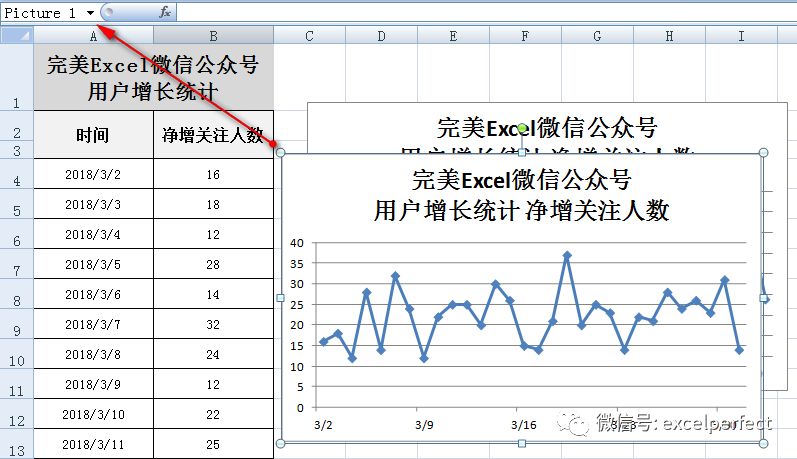Select row 2 header
This screenshot has width=797, height=459.
coord(17,126)
